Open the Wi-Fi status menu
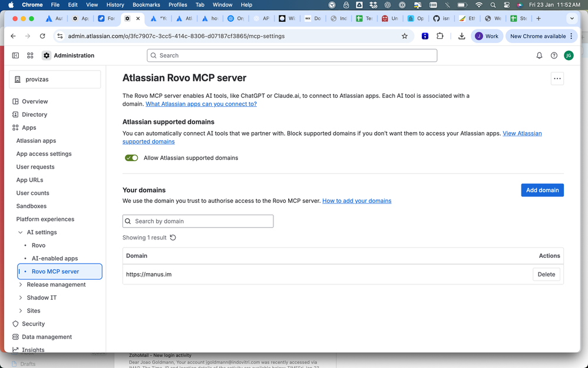Image resolution: width=588 pixels, height=368 pixels. coord(479,5)
